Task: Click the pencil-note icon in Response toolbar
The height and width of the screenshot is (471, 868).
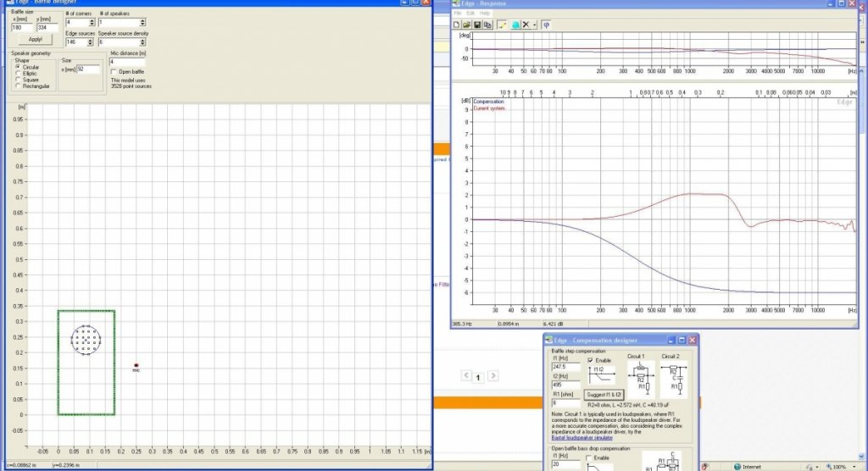Action: [x=502, y=25]
